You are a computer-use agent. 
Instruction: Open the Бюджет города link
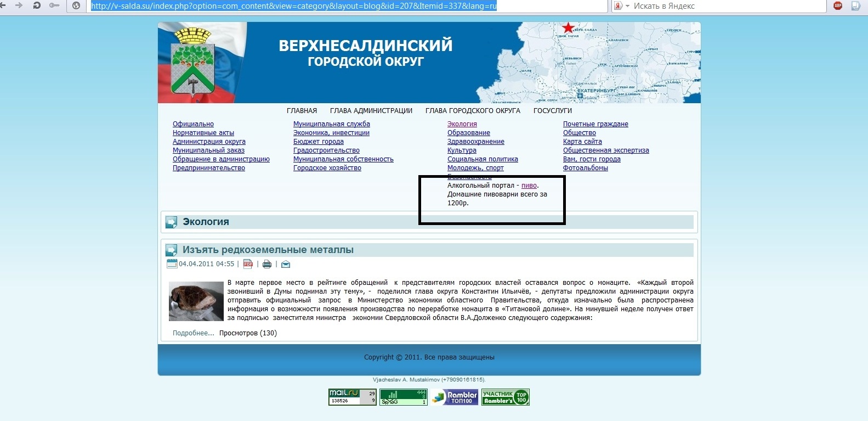click(318, 142)
